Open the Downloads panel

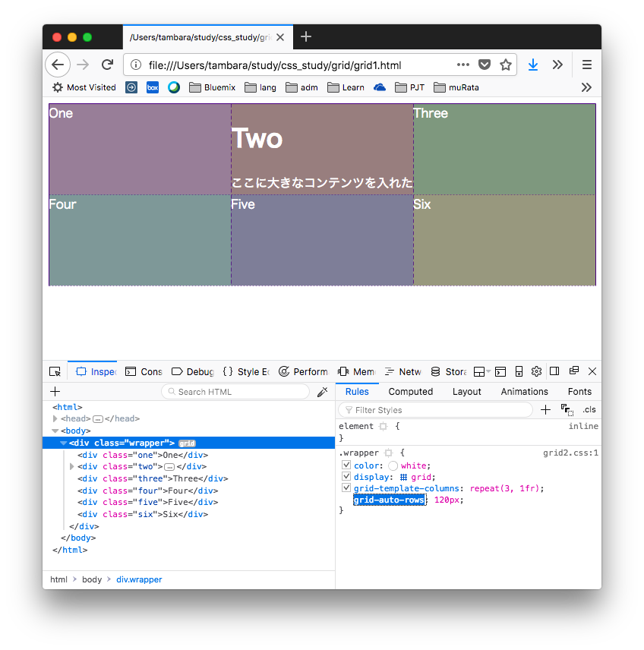533,65
